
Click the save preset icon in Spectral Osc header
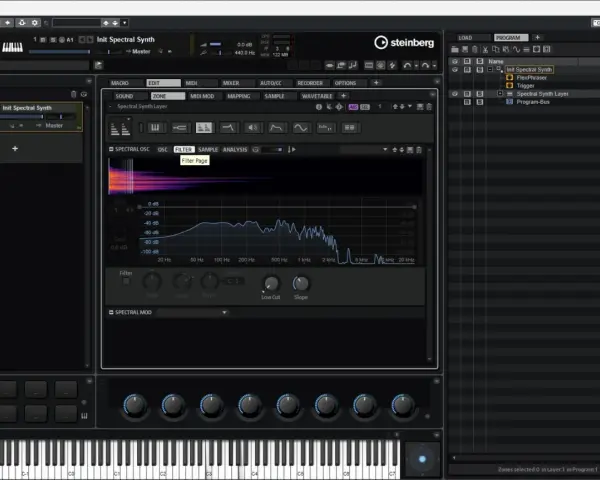click(410, 150)
